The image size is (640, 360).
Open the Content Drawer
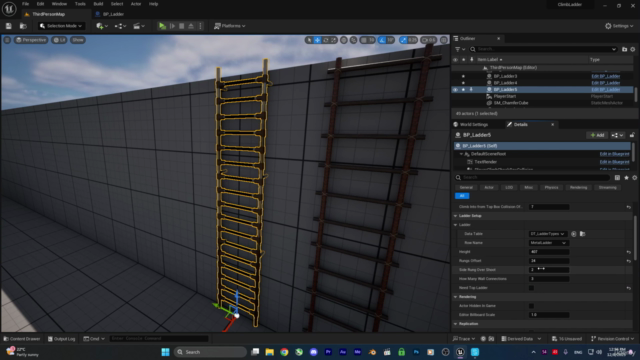(x=22, y=339)
